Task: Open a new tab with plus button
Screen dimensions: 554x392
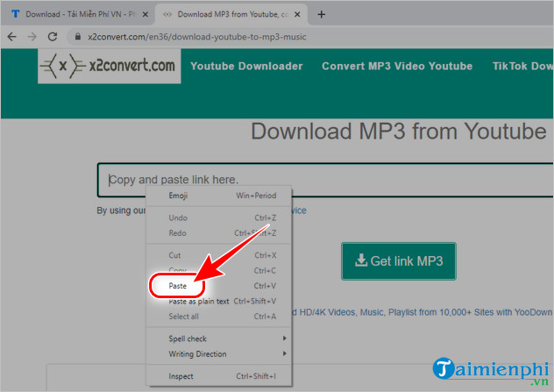Action: click(321, 15)
